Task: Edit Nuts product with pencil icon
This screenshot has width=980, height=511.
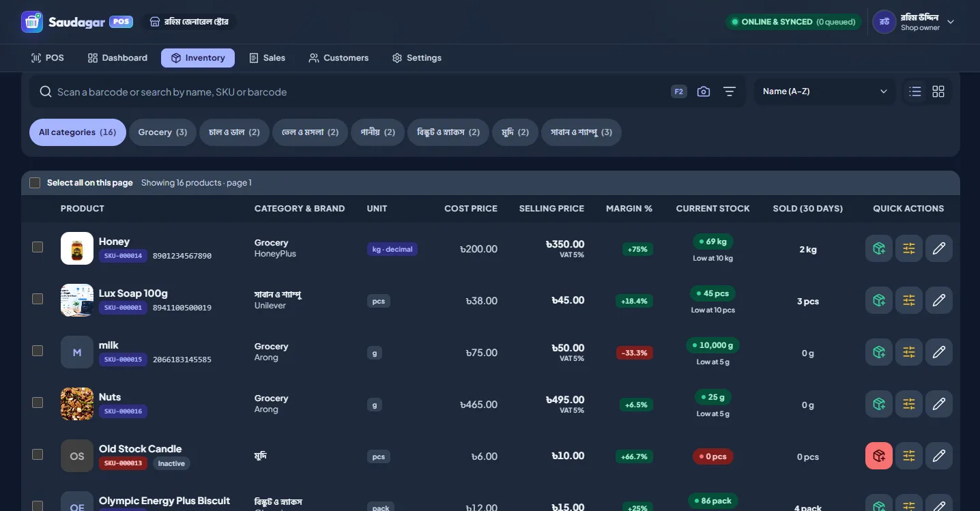Action: coord(939,404)
